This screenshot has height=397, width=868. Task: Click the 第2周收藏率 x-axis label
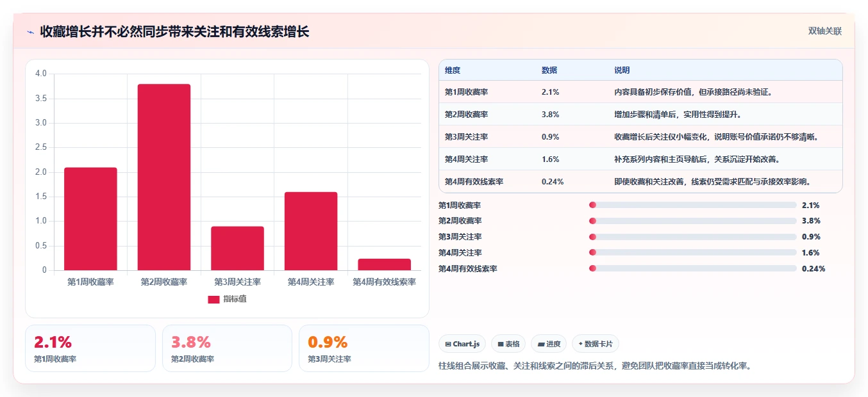pyautogui.click(x=164, y=282)
